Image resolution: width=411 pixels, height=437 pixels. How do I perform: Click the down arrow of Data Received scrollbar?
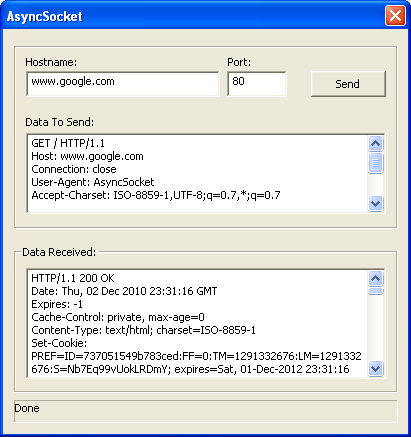pyautogui.click(x=376, y=369)
